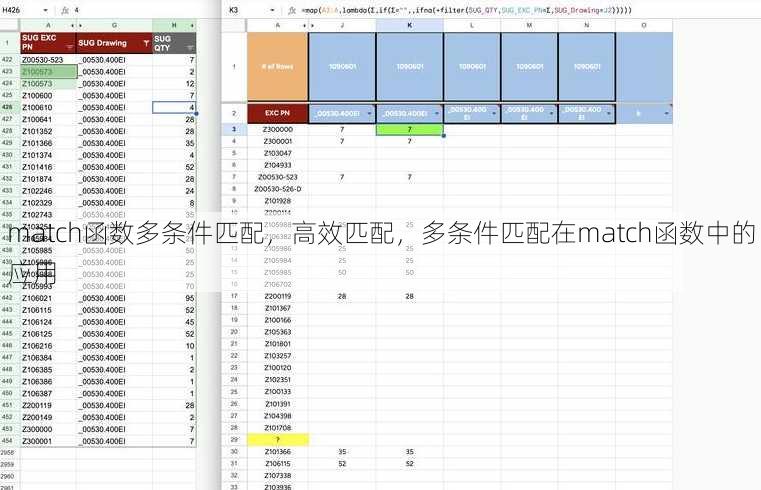
Task: Open dropdown in cell O2
Action: (666, 114)
